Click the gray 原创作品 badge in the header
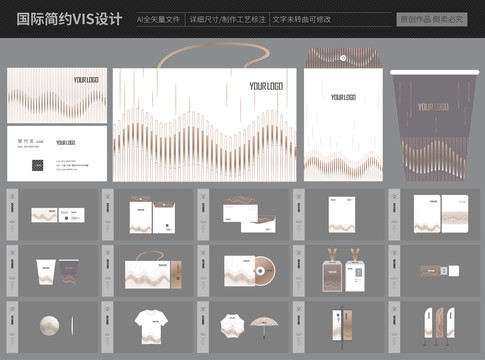485x360 pixels. [432, 19]
